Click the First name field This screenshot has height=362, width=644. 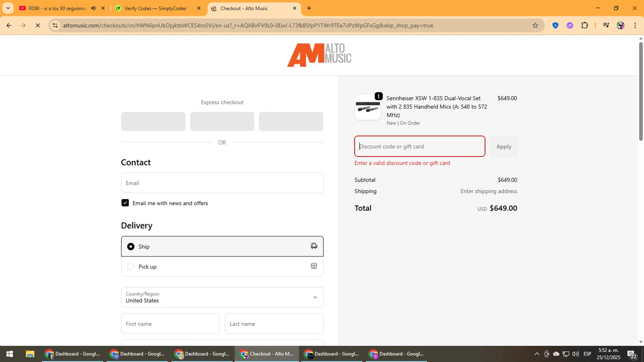170,323
